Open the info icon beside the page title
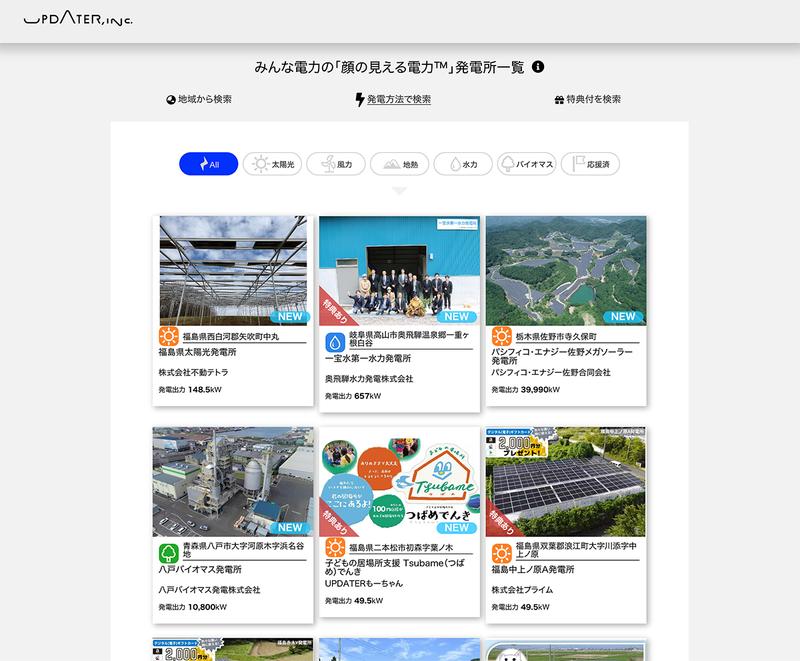Viewport: 800px width, 661px height. (538, 67)
